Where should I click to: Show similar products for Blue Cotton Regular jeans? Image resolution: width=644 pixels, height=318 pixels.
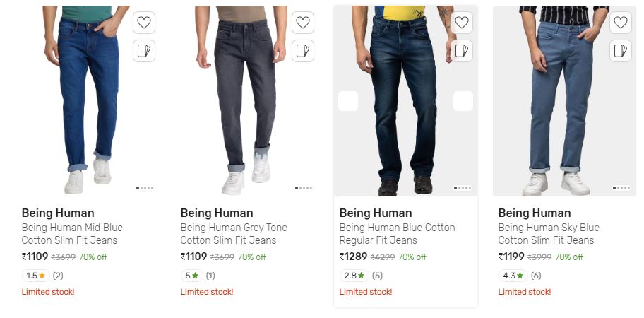pos(462,51)
